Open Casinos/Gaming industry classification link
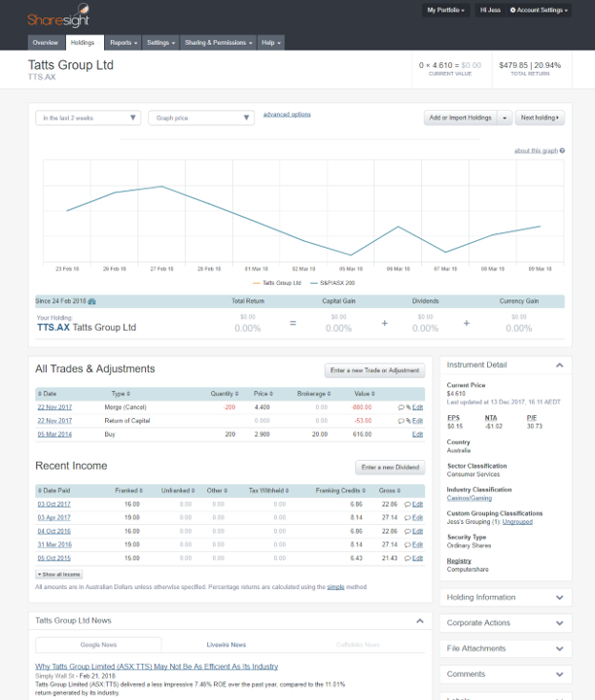595x700 pixels. click(470, 498)
